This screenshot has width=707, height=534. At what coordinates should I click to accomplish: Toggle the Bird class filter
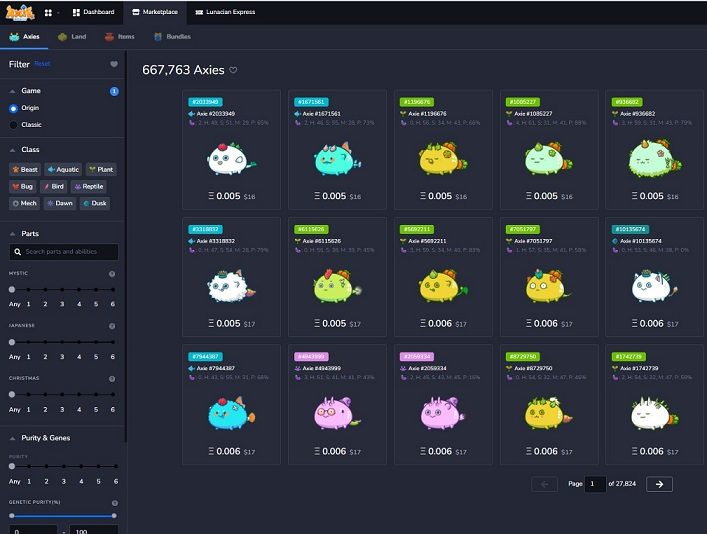[54, 187]
